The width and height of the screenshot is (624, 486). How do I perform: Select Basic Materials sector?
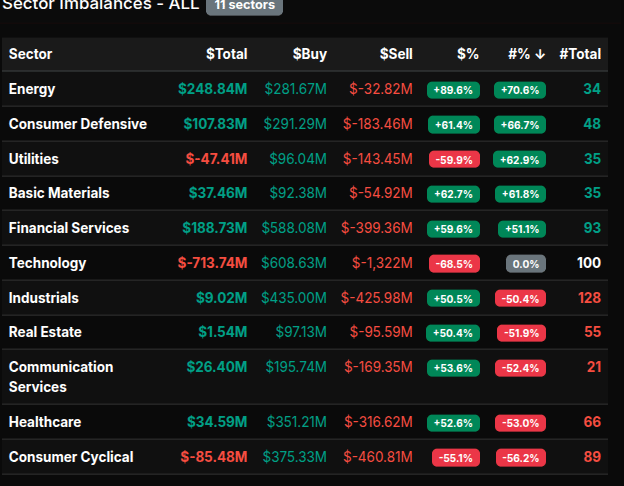coord(59,193)
